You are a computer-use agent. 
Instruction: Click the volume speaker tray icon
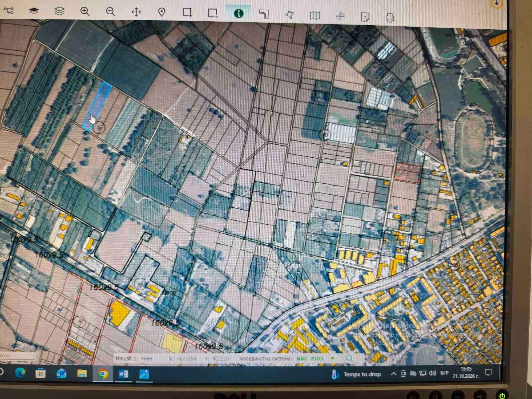432,373
